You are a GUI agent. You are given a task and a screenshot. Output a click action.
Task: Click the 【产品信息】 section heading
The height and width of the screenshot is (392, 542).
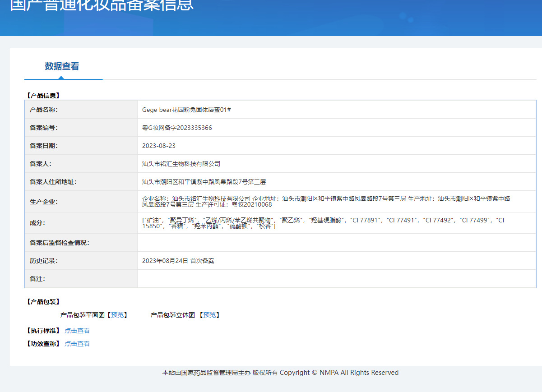coord(43,96)
